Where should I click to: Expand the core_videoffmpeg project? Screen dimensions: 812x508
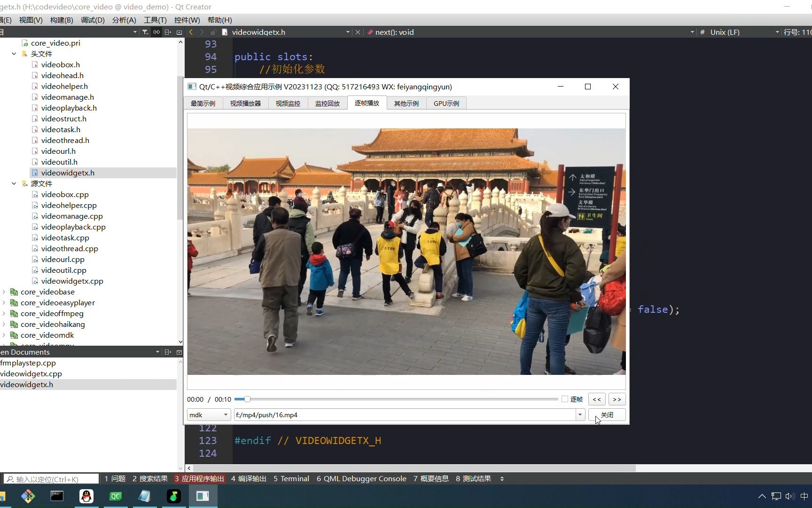click(x=4, y=313)
